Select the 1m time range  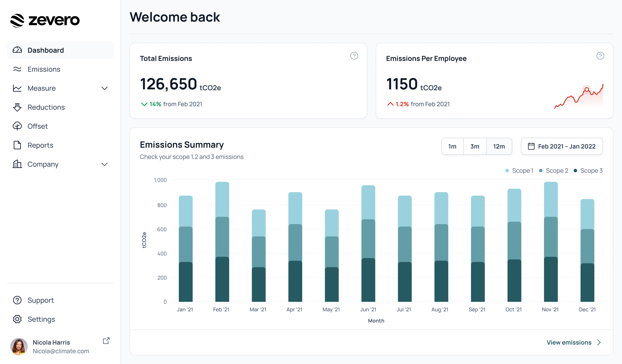(x=452, y=146)
